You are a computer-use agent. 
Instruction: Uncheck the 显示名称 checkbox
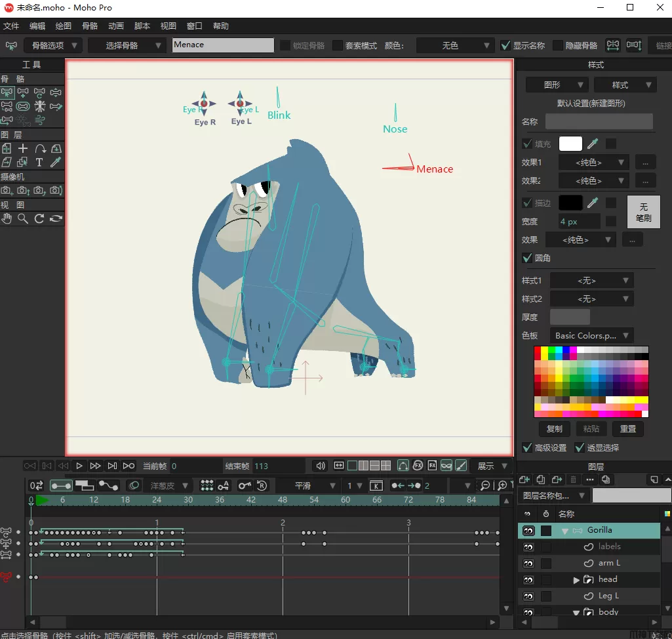click(x=505, y=45)
